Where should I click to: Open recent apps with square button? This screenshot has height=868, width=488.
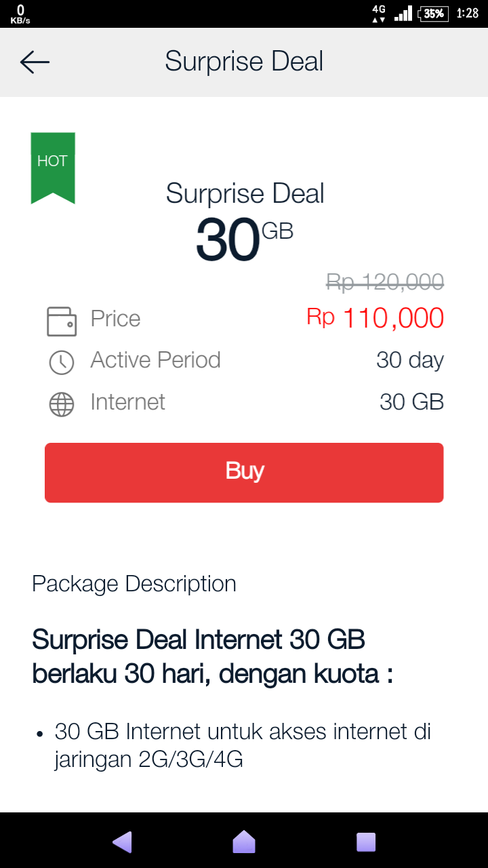click(x=366, y=842)
